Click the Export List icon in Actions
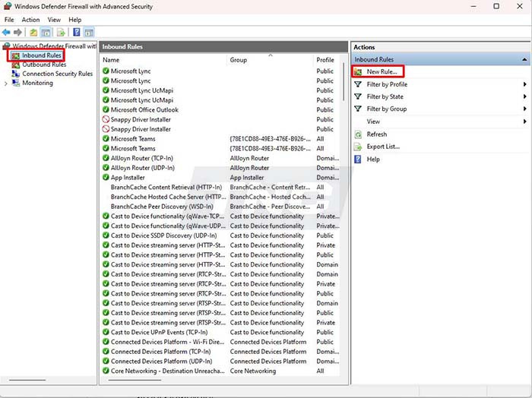The height and width of the screenshot is (398, 532). [x=358, y=147]
